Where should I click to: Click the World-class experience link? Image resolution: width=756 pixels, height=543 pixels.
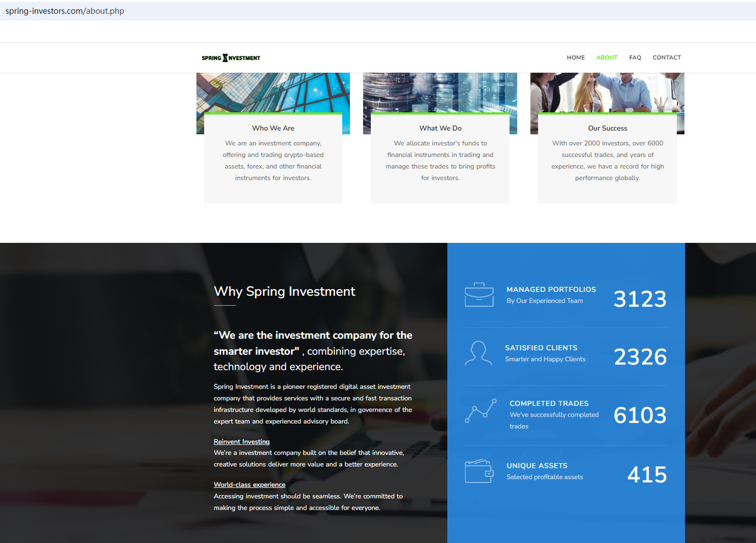[249, 485]
